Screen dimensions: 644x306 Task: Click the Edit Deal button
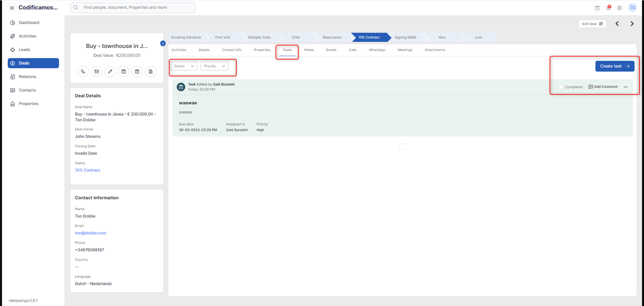pos(592,24)
